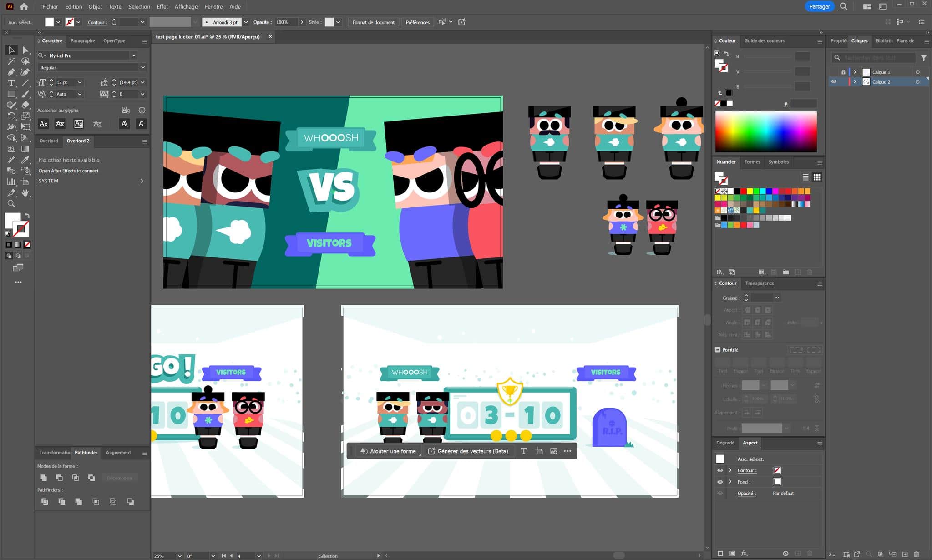Toggle Contour visibility in Aspect panel
Image resolution: width=932 pixels, height=560 pixels.
click(720, 470)
